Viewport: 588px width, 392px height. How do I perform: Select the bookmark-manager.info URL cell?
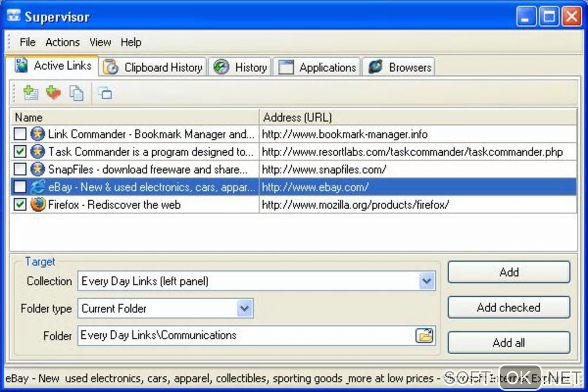(x=418, y=134)
